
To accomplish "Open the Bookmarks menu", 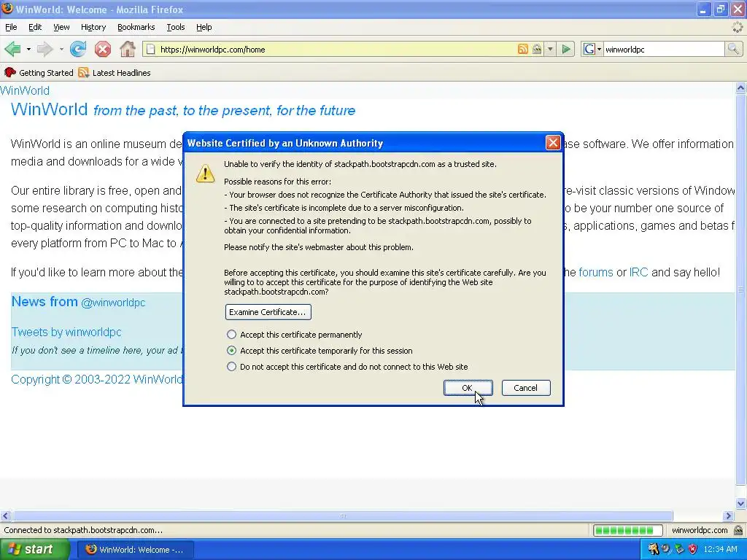I will 136,27.
